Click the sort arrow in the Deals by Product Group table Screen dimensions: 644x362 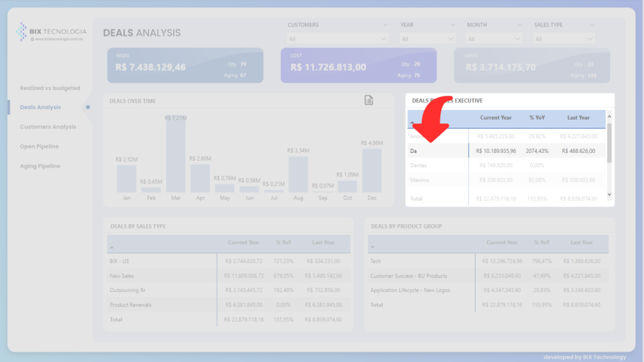coord(373,247)
